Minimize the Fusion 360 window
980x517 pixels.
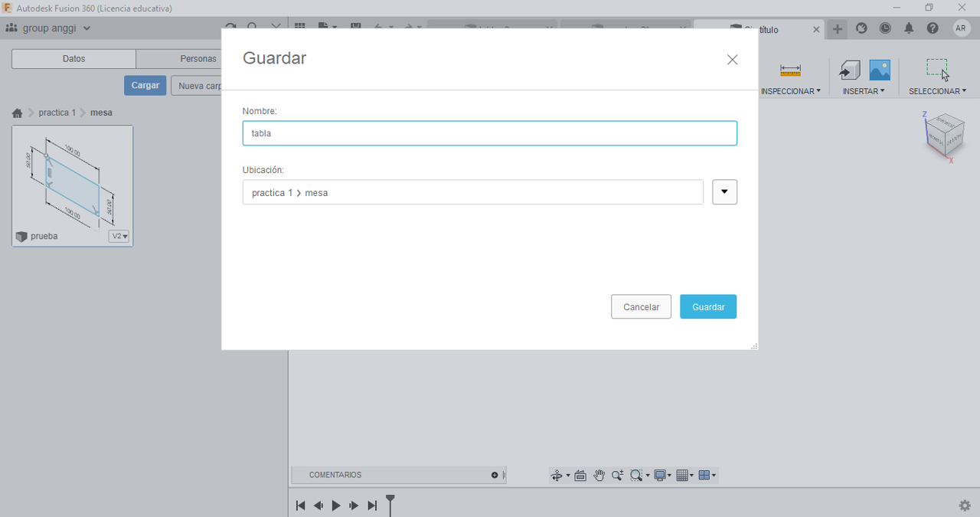(897, 8)
